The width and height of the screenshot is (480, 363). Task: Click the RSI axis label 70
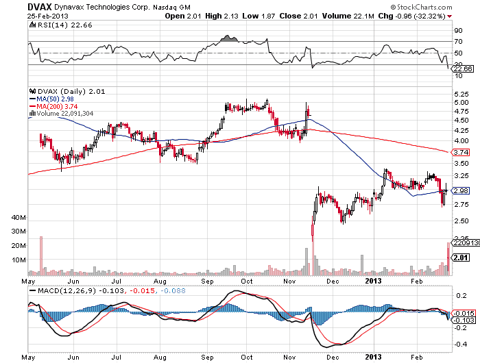tap(458, 42)
